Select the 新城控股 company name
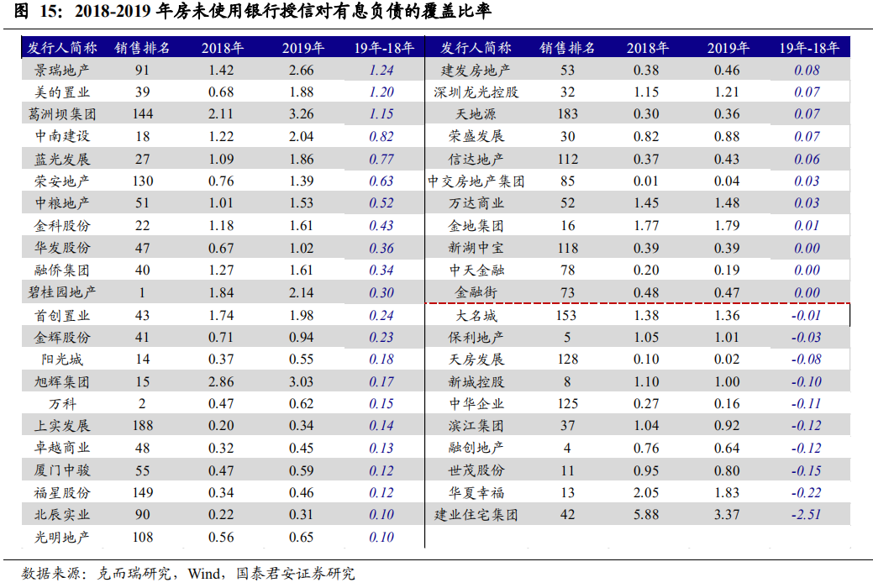The width and height of the screenshot is (873, 588). click(x=476, y=381)
